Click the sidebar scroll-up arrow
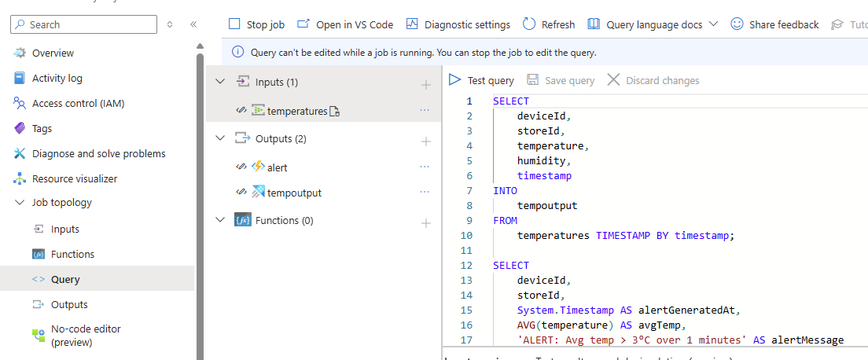 [x=200, y=46]
